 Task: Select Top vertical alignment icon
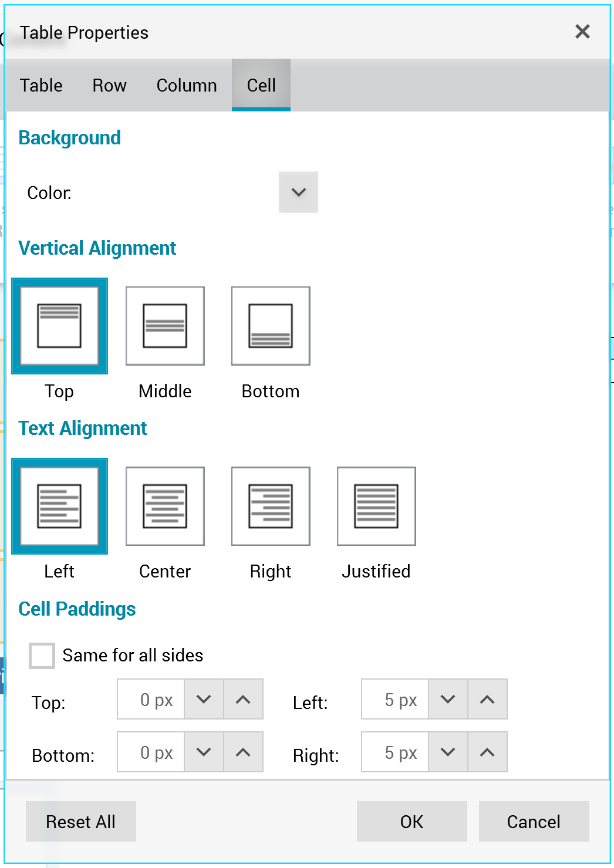(x=59, y=326)
